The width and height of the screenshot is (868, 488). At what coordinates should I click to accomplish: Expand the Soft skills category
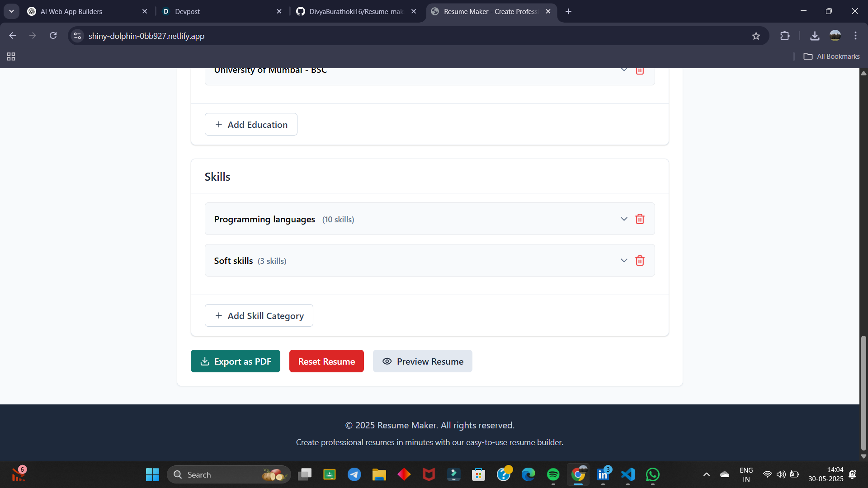click(624, 261)
